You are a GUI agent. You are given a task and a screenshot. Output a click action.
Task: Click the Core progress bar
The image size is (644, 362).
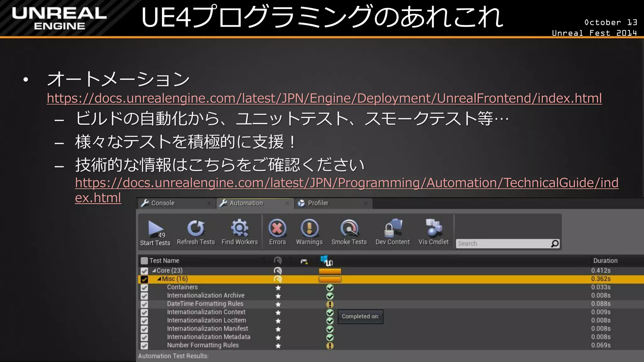pyautogui.click(x=330, y=271)
